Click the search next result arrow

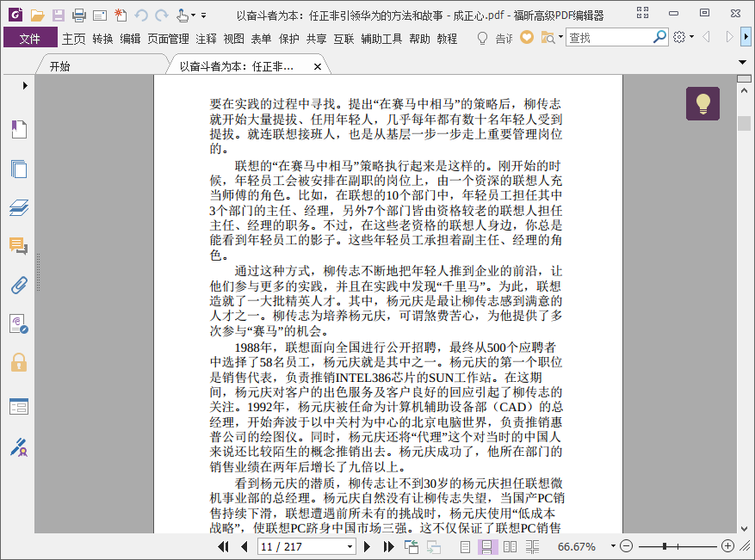729,37
